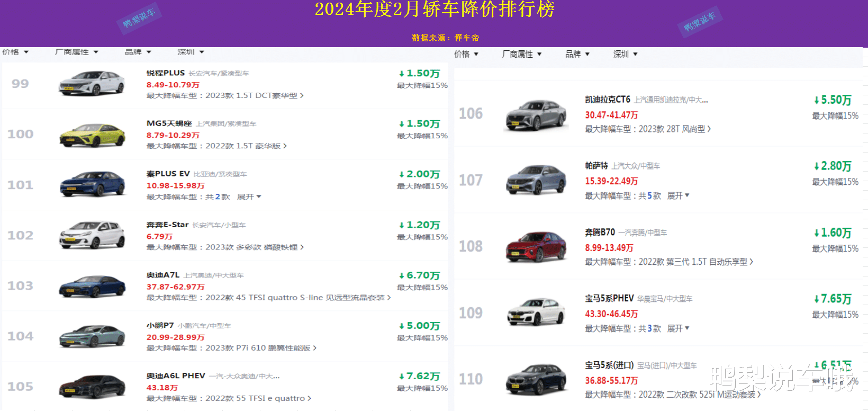Open 2023款 多彩款 磷酸铁锂 trim link
Screen dimensions: 868x411
point(255,247)
